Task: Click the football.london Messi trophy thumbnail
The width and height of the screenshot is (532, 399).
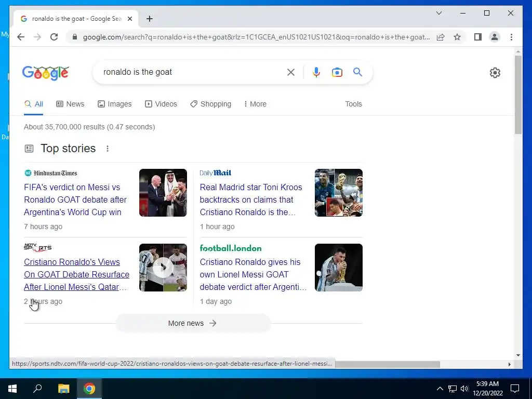Action: coord(339,268)
